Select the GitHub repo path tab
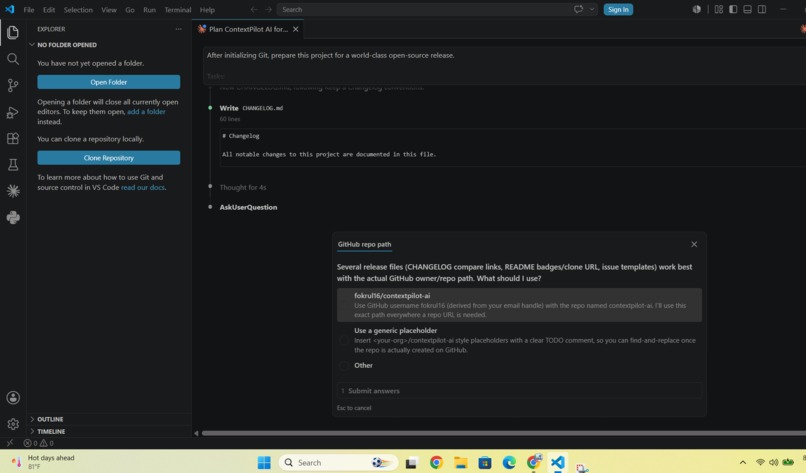This screenshot has height=473, width=806. coord(364,245)
